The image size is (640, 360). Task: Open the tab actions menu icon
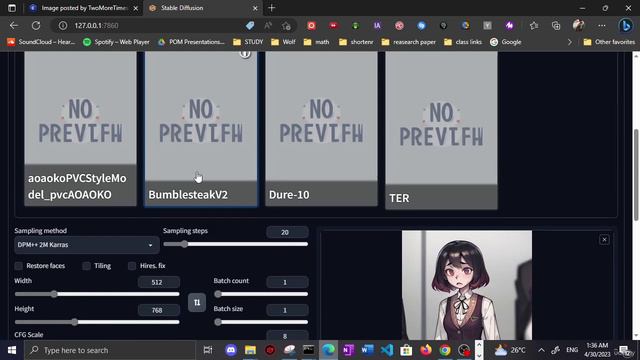tap(12, 8)
